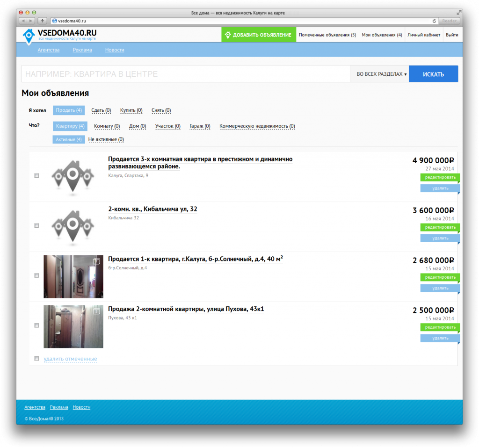This screenshot has height=448, width=479.
Task: Select the Сдать (0) filter
Action: coord(101,110)
